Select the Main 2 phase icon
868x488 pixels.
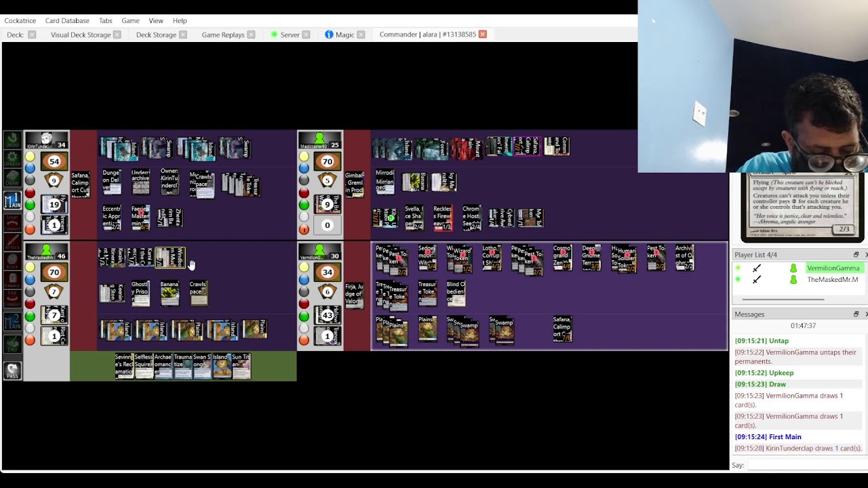click(x=12, y=321)
